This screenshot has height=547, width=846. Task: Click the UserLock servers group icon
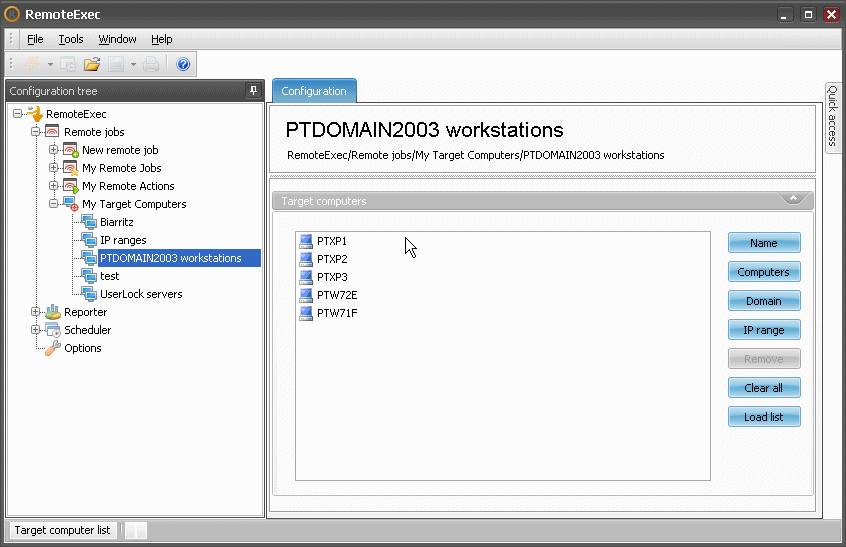coord(89,293)
